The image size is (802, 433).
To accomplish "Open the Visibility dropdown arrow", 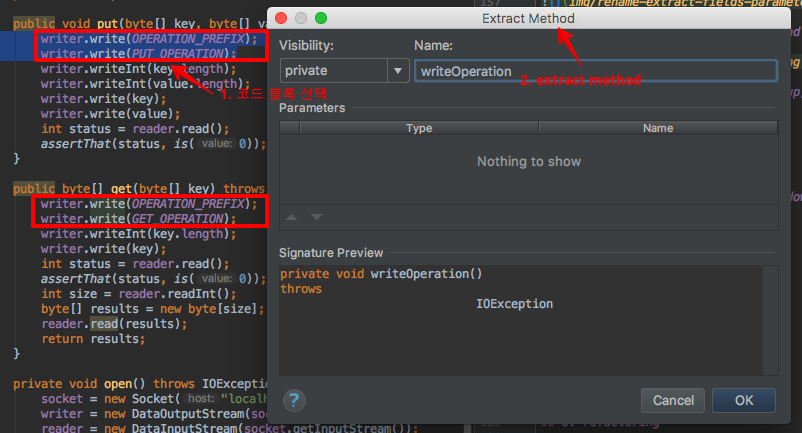I will pos(398,71).
